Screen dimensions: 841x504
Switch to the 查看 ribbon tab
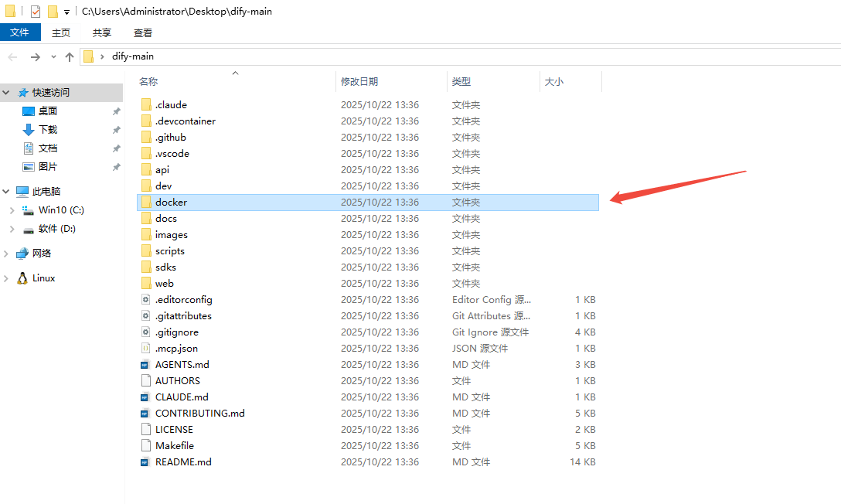143,32
